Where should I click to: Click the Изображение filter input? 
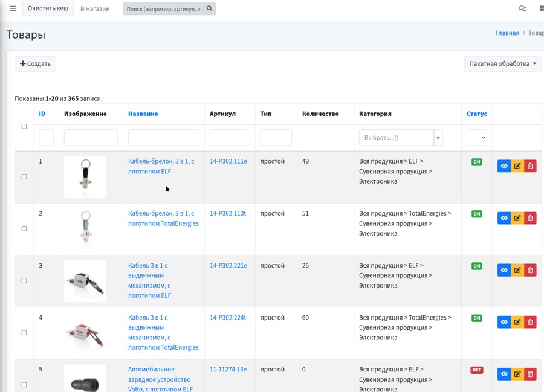point(91,138)
